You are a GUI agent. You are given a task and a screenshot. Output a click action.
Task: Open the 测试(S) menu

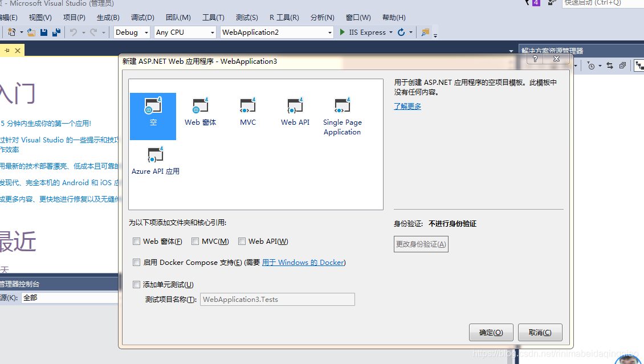(247, 18)
